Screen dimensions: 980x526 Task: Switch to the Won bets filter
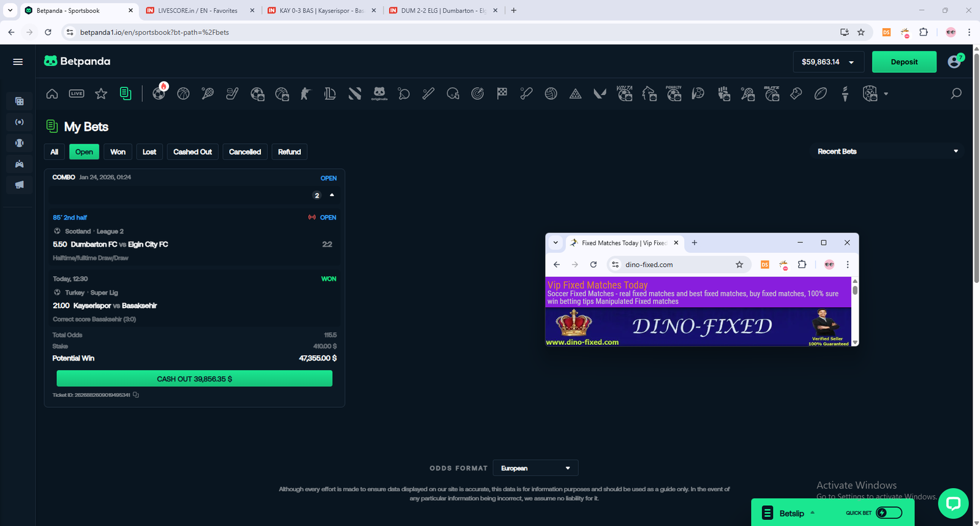click(x=118, y=152)
